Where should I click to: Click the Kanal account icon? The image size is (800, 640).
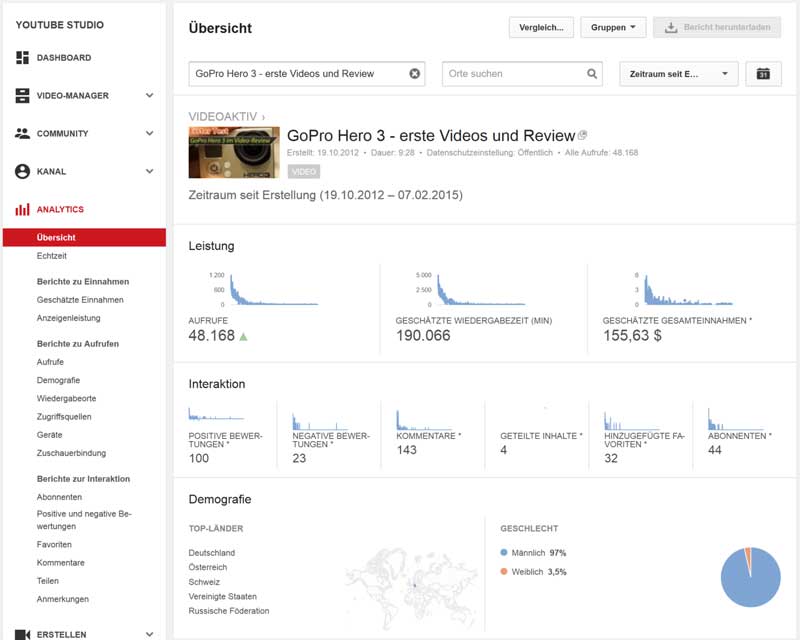[x=22, y=171]
